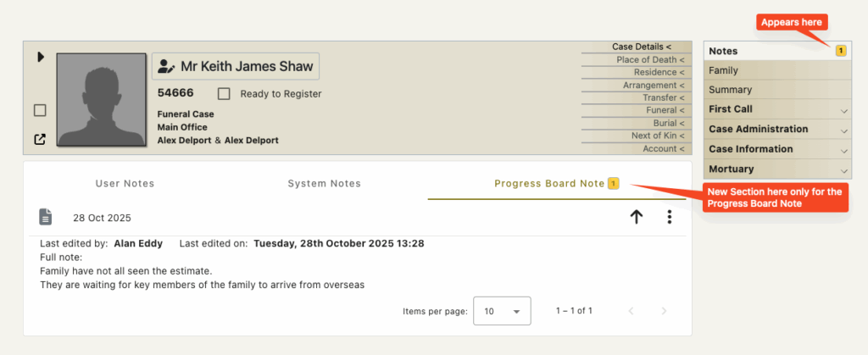Open the three-dot note options menu

point(670,217)
